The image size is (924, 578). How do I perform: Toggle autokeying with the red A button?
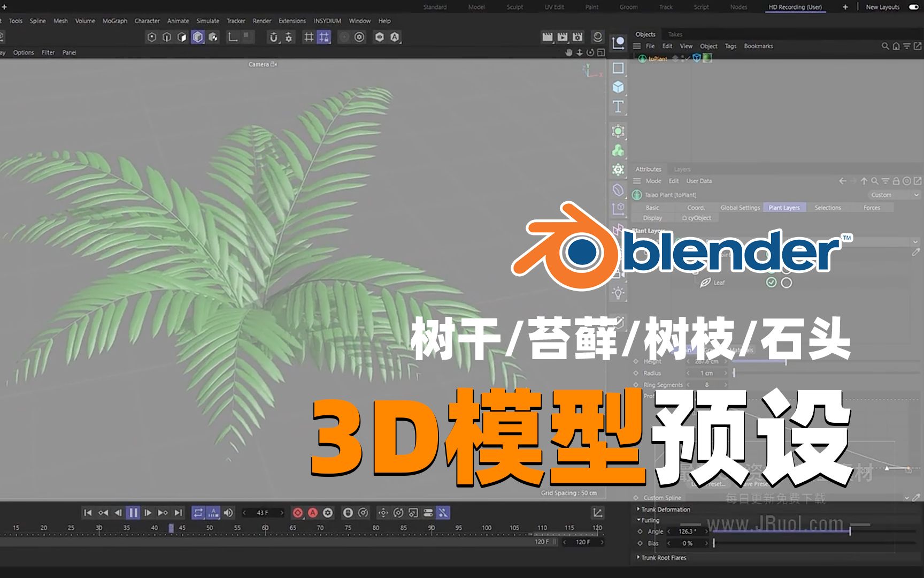(313, 513)
